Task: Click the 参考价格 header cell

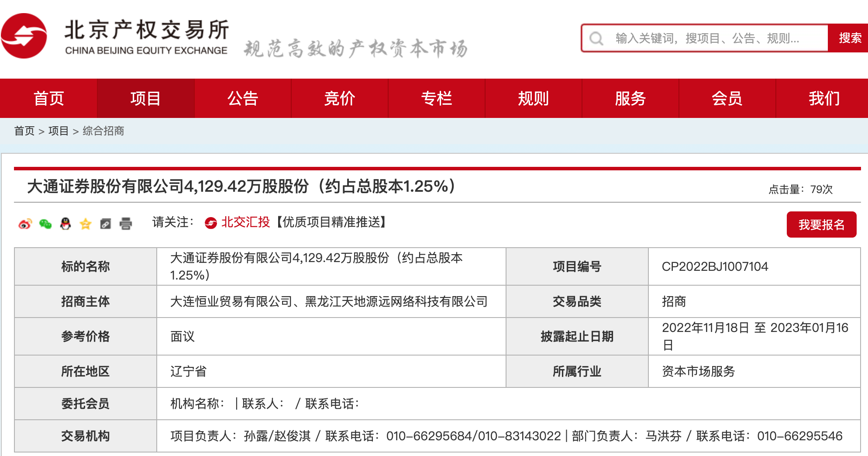Action: tap(86, 336)
